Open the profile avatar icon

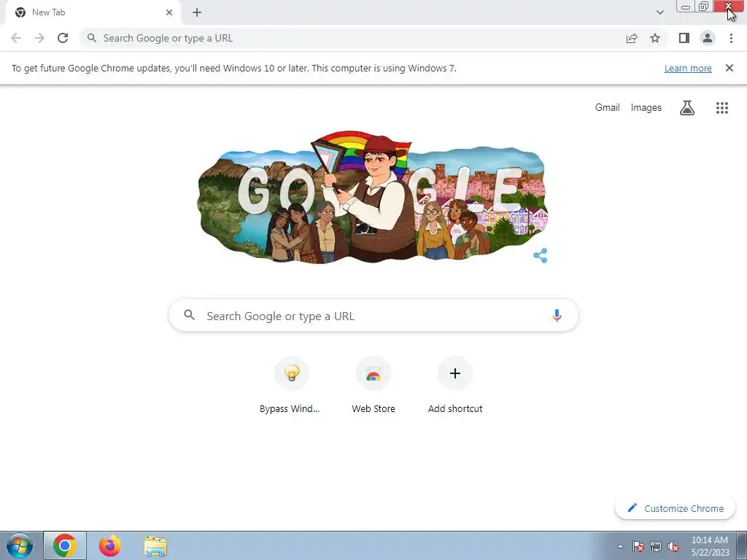[708, 38]
